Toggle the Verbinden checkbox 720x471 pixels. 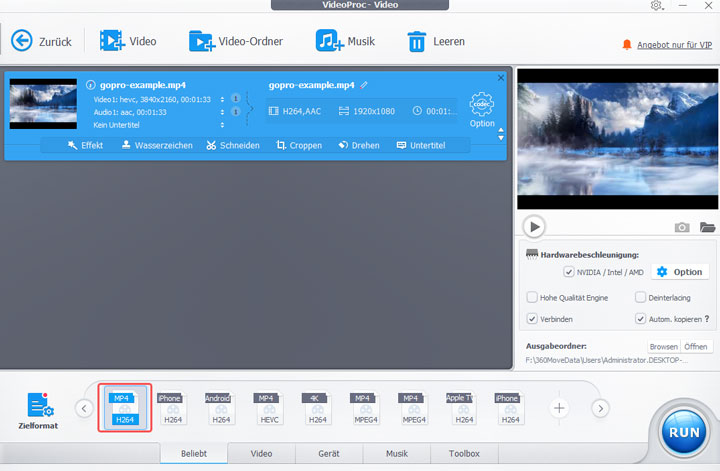(532, 319)
